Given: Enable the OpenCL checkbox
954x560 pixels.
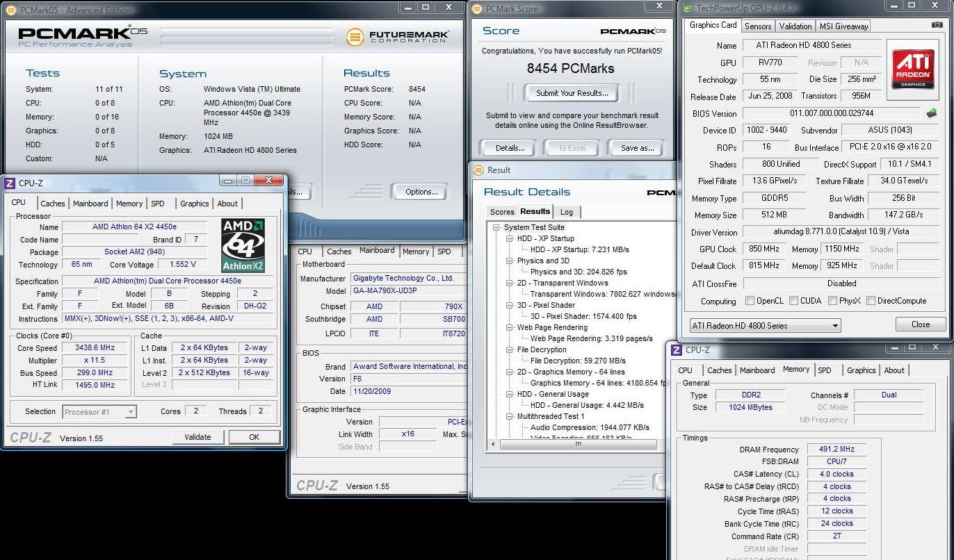Looking at the screenshot, I should (x=750, y=301).
